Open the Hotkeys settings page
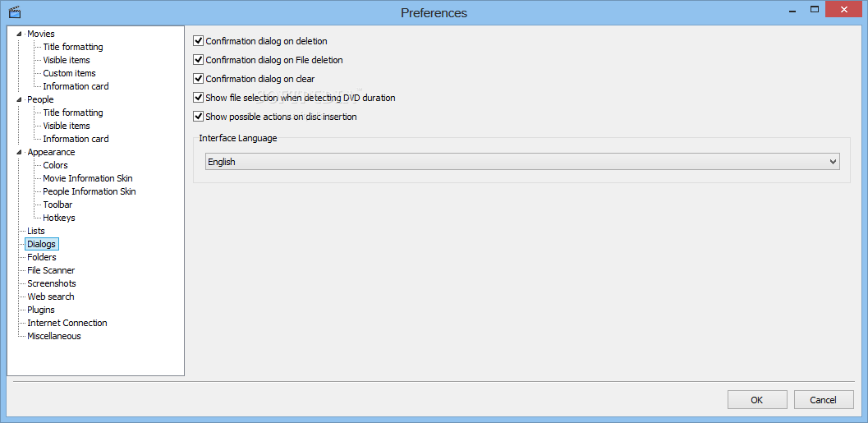The image size is (868, 423). click(58, 218)
